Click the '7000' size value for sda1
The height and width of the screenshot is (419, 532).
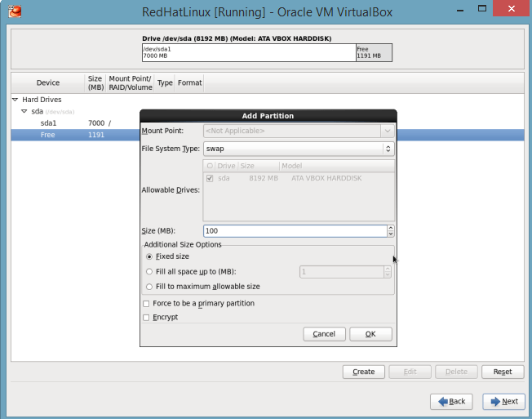pos(96,123)
